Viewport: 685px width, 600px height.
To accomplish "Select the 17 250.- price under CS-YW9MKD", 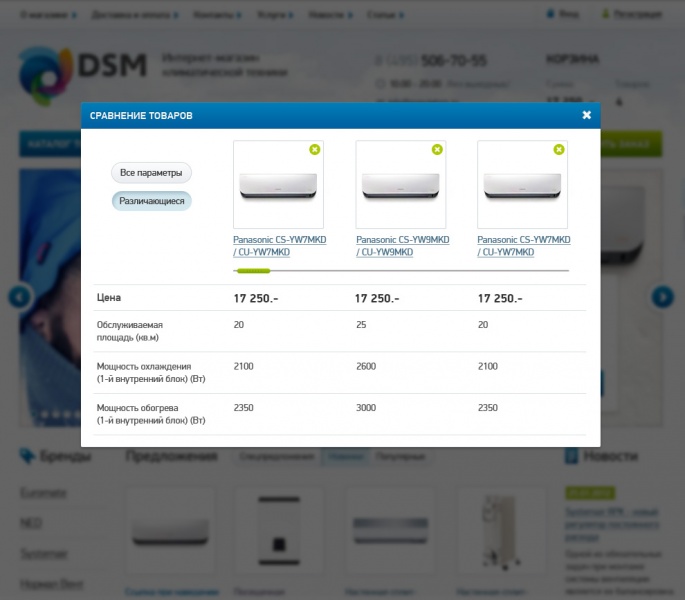I will pos(377,298).
